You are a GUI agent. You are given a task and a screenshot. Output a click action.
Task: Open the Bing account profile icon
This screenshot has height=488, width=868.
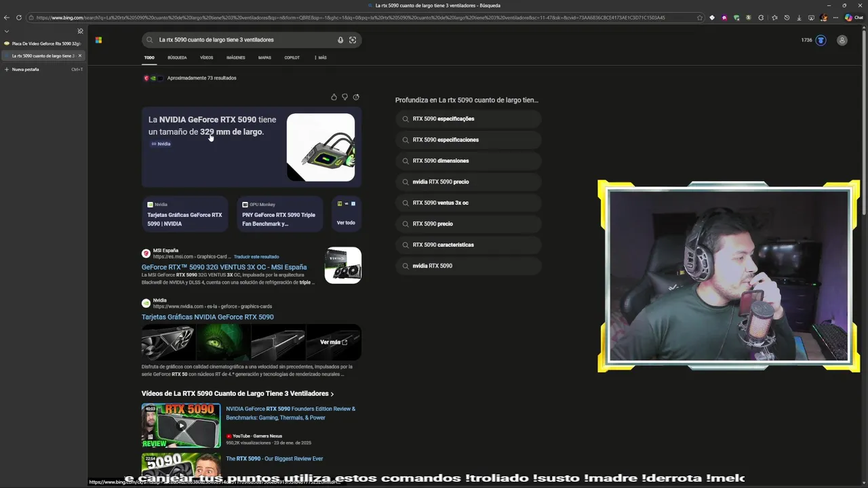[842, 40]
